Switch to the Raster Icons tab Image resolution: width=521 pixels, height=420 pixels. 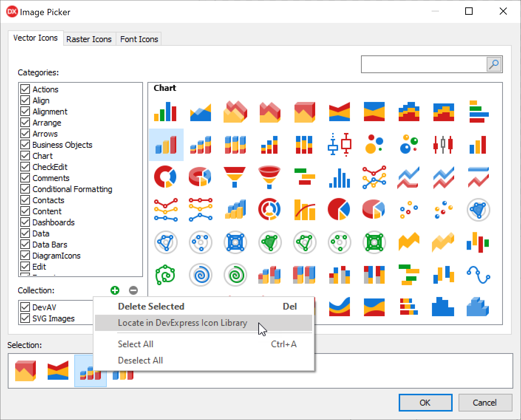pyautogui.click(x=89, y=39)
